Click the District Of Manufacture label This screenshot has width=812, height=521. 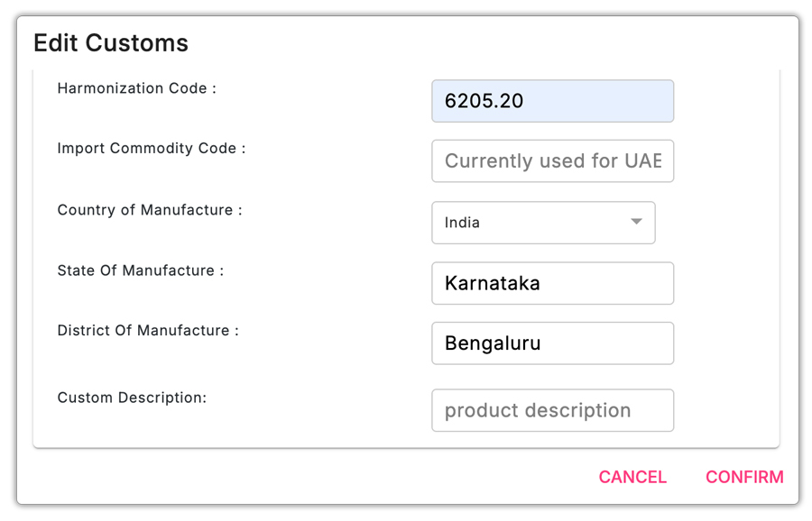[147, 330]
